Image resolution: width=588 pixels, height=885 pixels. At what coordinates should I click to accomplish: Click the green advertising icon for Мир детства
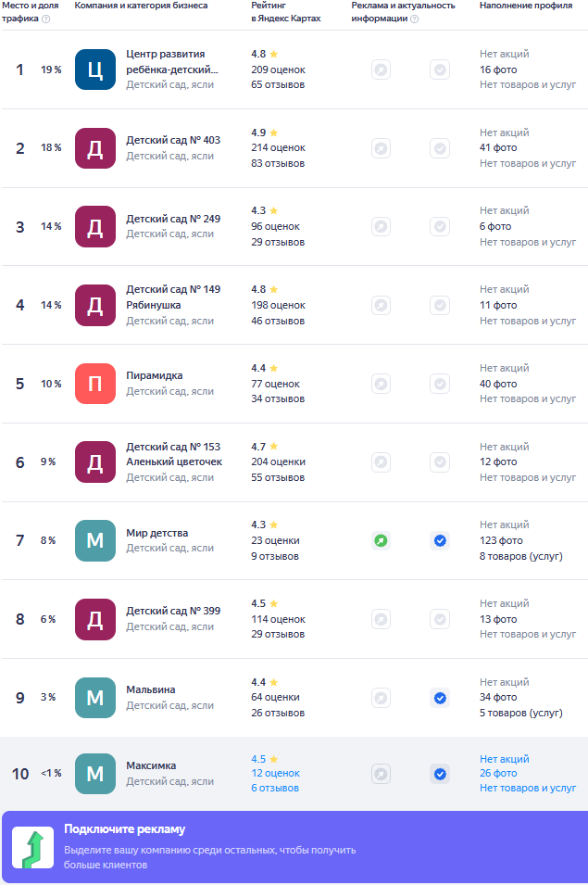tap(381, 540)
